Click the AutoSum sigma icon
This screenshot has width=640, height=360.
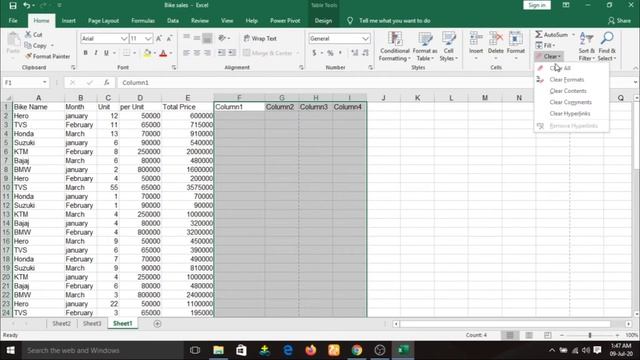pyautogui.click(x=539, y=35)
